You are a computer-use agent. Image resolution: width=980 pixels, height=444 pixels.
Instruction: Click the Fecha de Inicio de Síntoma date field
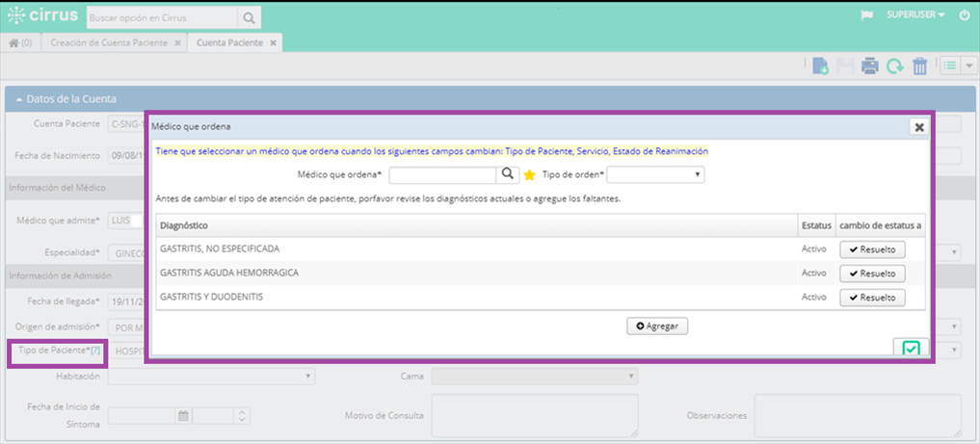[142, 415]
